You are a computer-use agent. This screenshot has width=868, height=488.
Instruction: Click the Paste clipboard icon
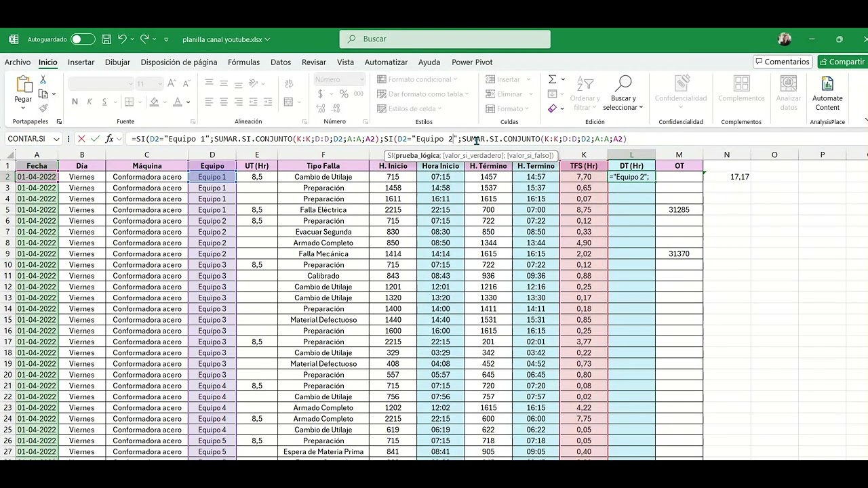click(24, 85)
